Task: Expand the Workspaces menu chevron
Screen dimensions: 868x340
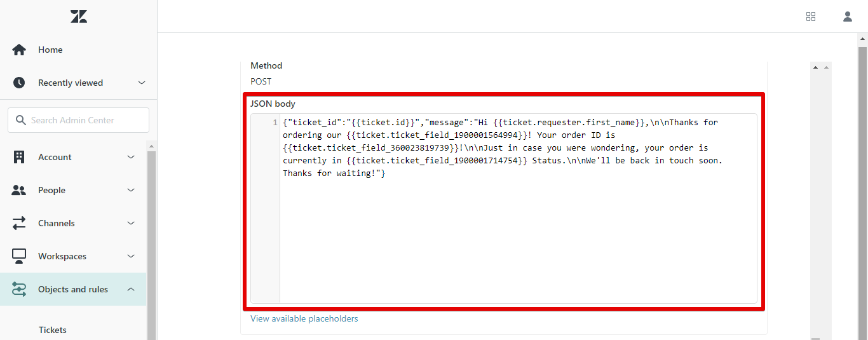Action: click(131, 256)
